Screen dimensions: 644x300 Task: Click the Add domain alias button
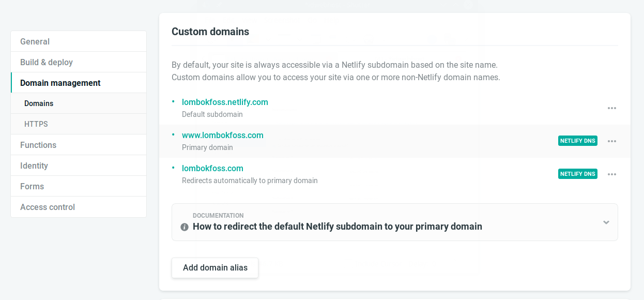[x=214, y=267]
